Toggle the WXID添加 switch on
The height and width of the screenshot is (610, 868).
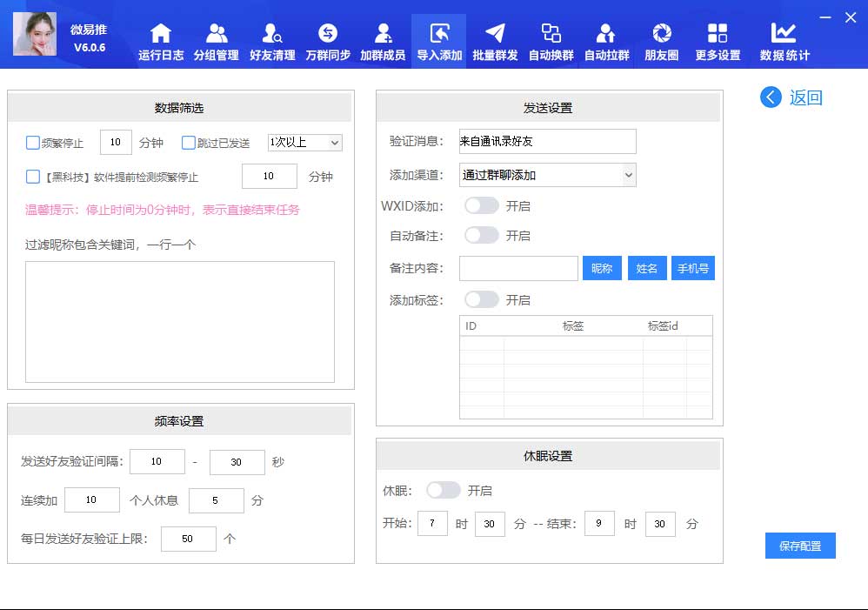(482, 206)
